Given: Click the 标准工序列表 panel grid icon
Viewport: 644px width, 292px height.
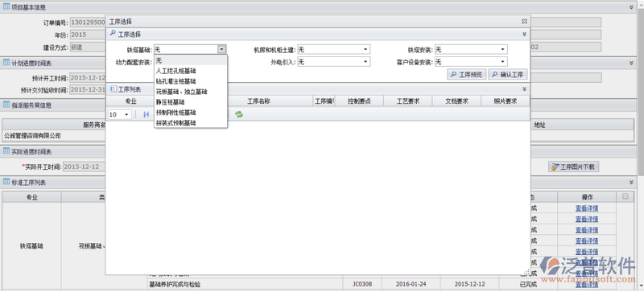Looking at the screenshot, I should coord(6,182).
